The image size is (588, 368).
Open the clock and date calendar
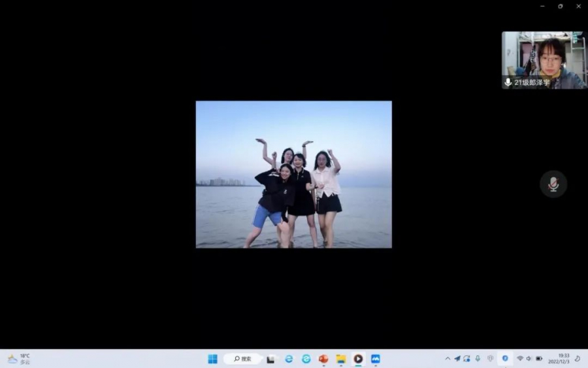point(558,359)
